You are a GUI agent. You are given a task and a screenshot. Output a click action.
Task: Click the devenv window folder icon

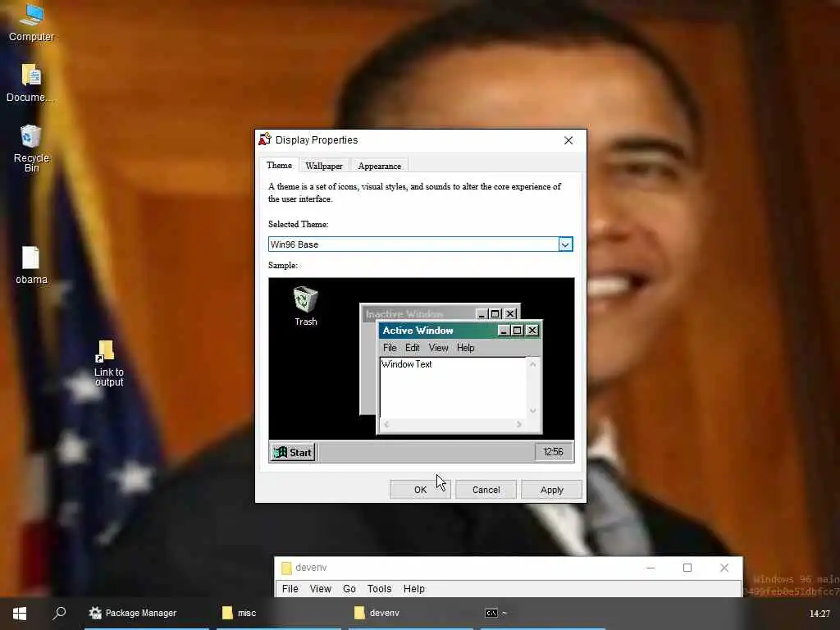(x=286, y=568)
